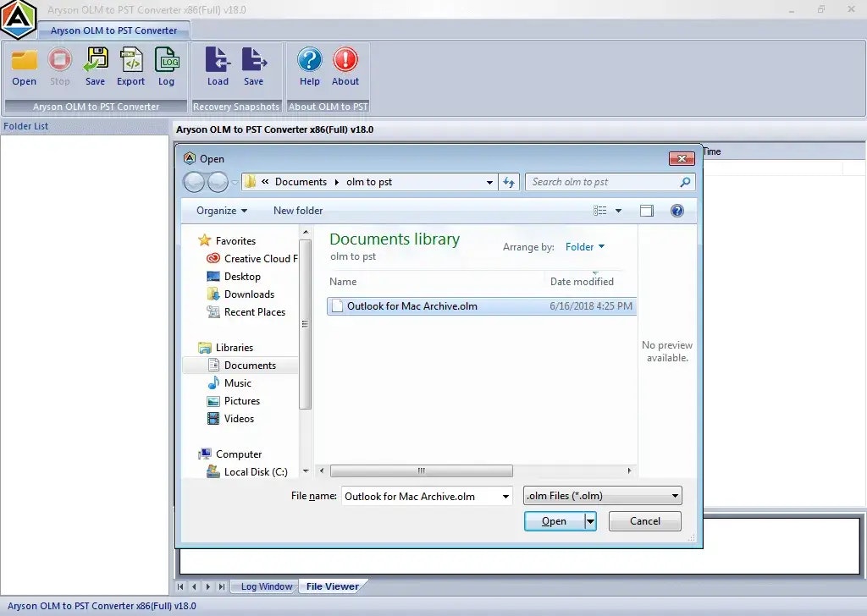Click the Open folder icon in the ribbon

pos(25,60)
